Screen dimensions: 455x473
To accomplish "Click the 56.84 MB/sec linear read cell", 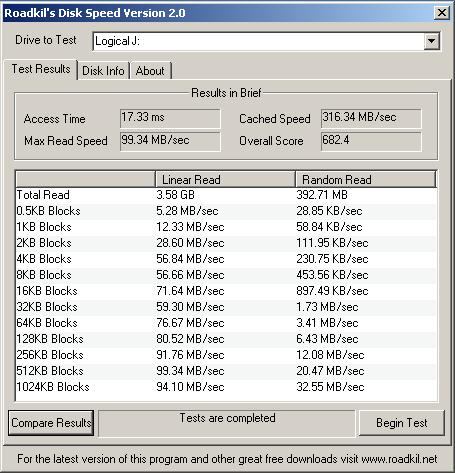I will [190, 259].
